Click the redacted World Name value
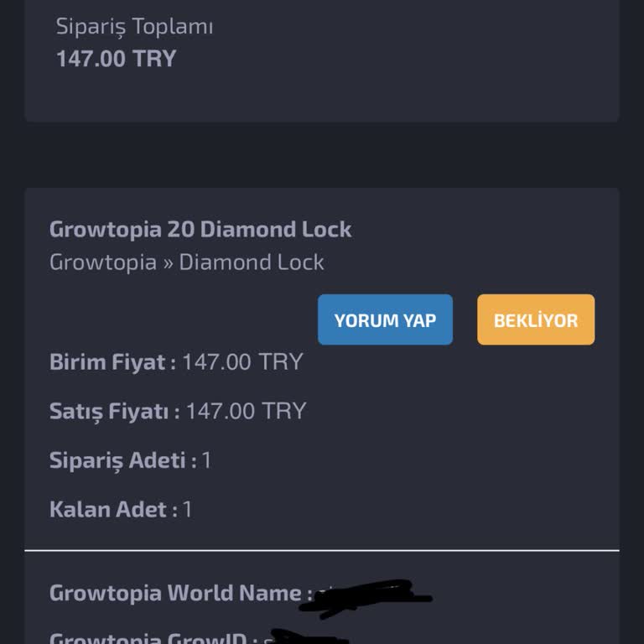Screen dimensions: 644x644 [x=369, y=597]
